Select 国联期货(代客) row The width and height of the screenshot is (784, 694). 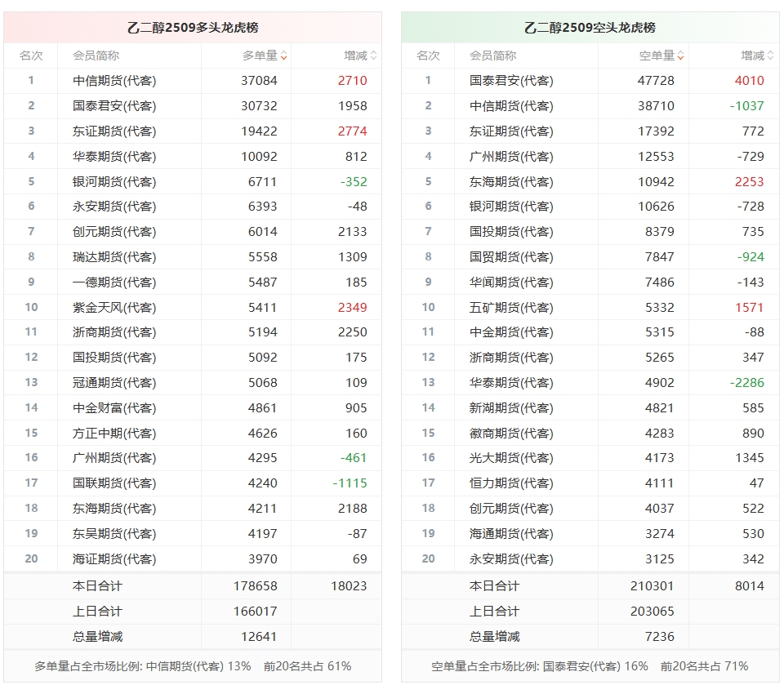click(x=193, y=483)
